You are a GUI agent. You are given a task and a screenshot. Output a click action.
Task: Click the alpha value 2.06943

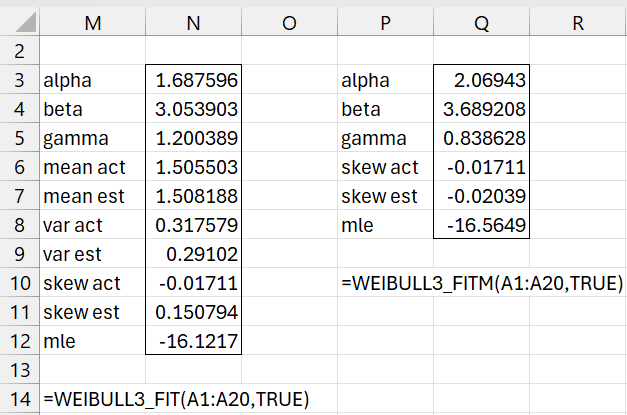tap(480, 80)
